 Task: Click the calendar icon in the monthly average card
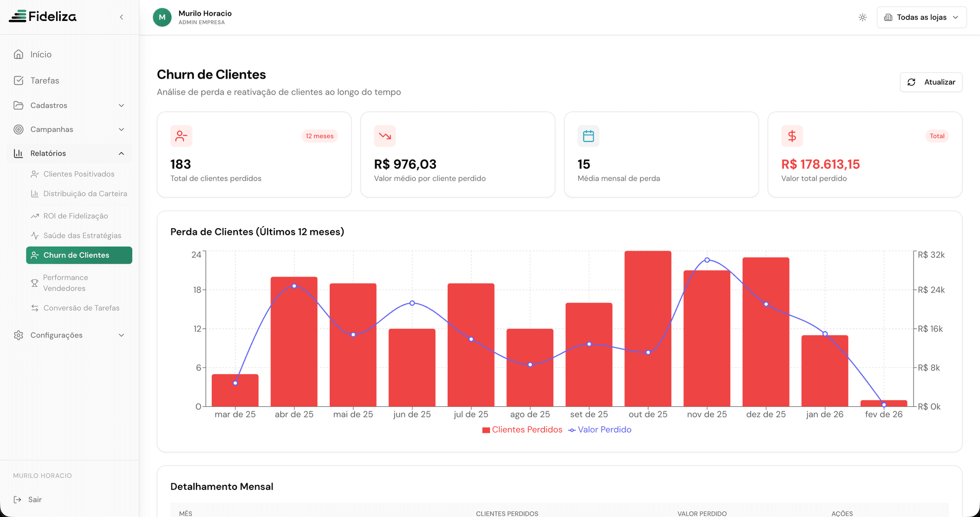(x=589, y=136)
